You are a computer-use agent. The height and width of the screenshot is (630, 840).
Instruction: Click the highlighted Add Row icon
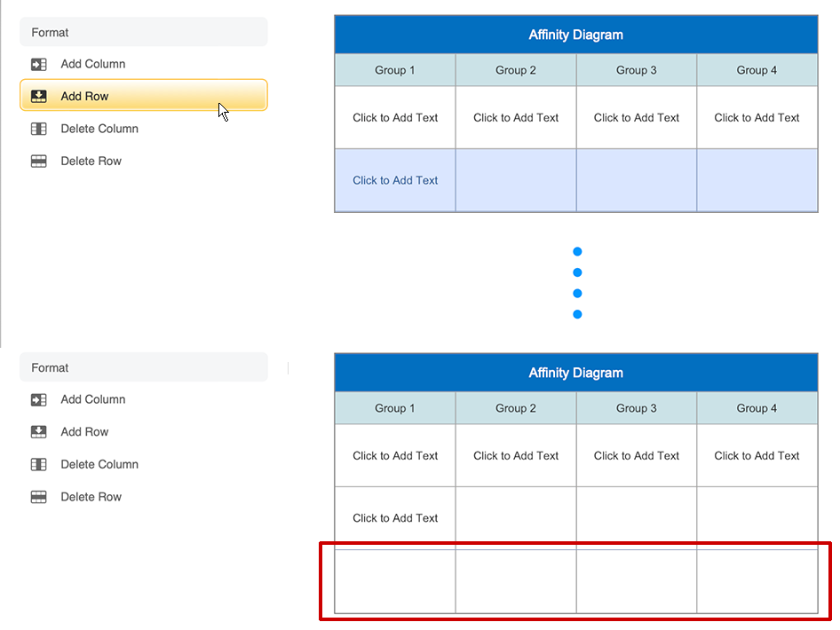pyautogui.click(x=38, y=96)
